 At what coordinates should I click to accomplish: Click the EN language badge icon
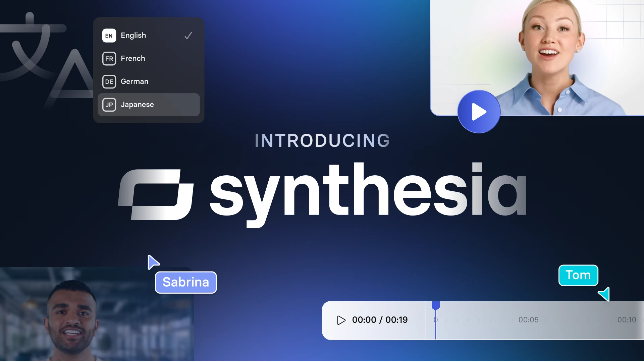(x=109, y=35)
